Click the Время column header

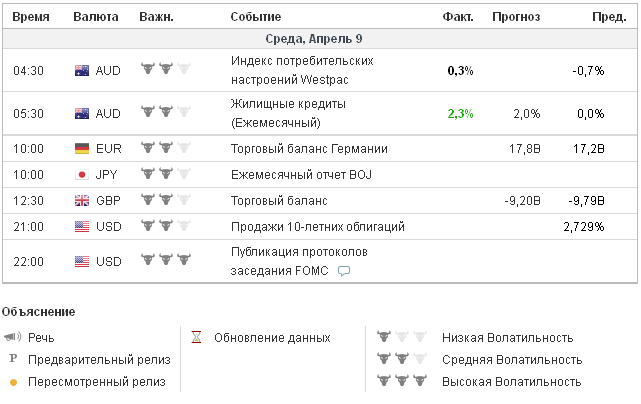tap(30, 17)
